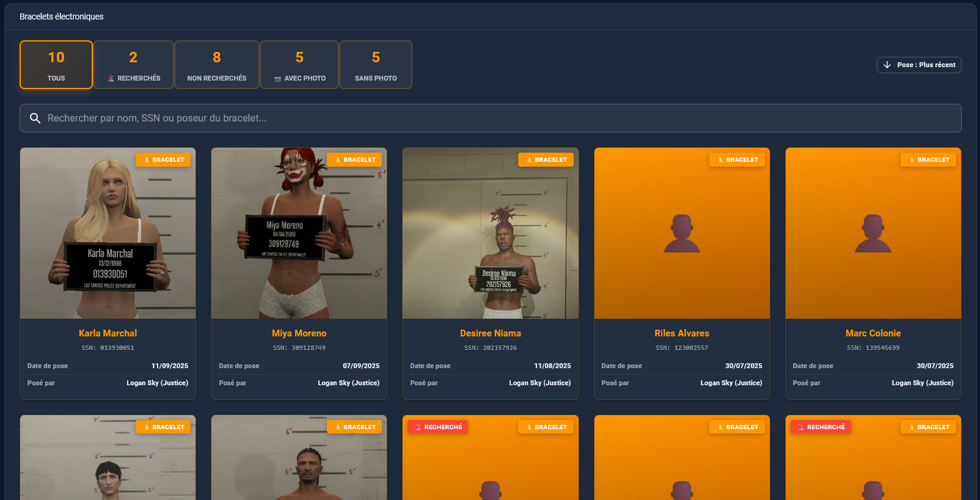Click the siren icon in Recherchés filter
The height and width of the screenshot is (500, 980).
point(111,79)
